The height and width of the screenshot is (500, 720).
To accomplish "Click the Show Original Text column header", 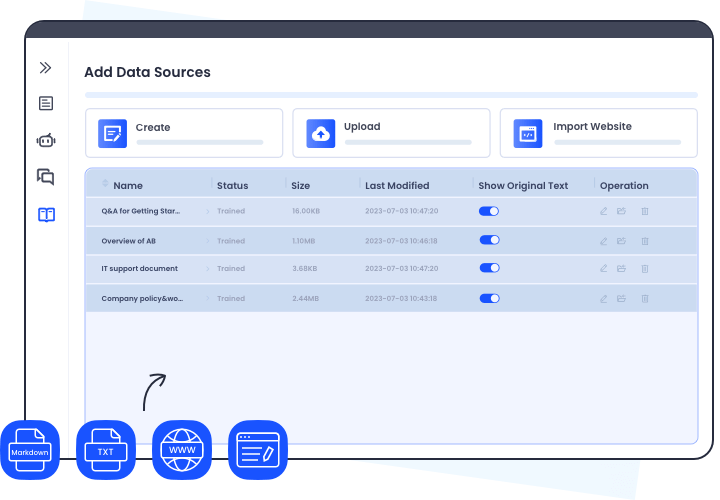I will pyautogui.click(x=523, y=185).
